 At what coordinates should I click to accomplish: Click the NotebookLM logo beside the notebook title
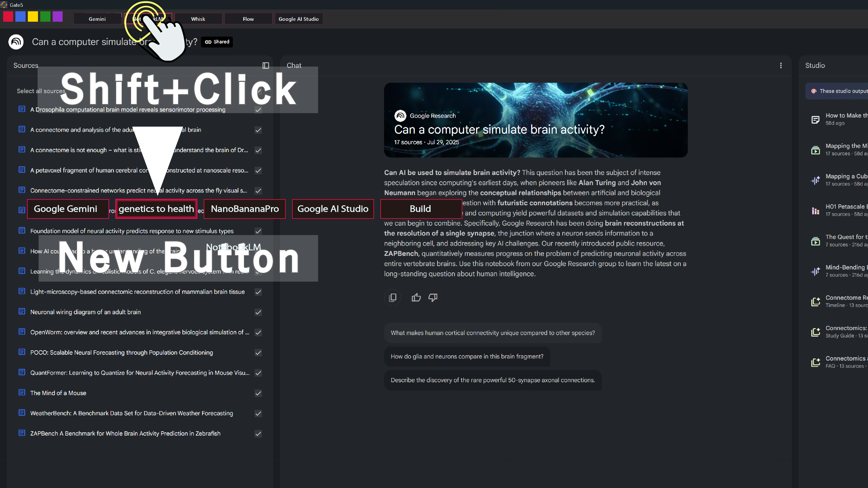tap(16, 42)
